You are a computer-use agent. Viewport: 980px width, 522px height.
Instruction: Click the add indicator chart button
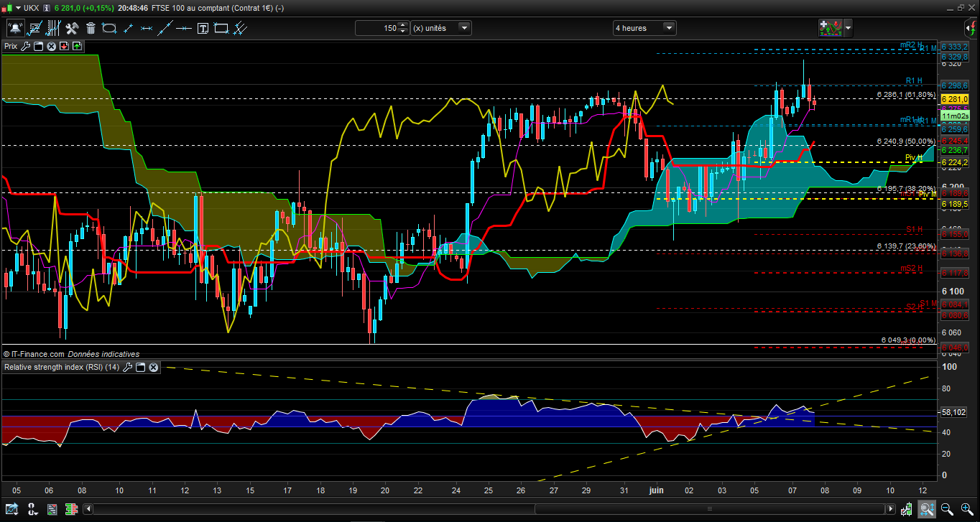(831, 28)
